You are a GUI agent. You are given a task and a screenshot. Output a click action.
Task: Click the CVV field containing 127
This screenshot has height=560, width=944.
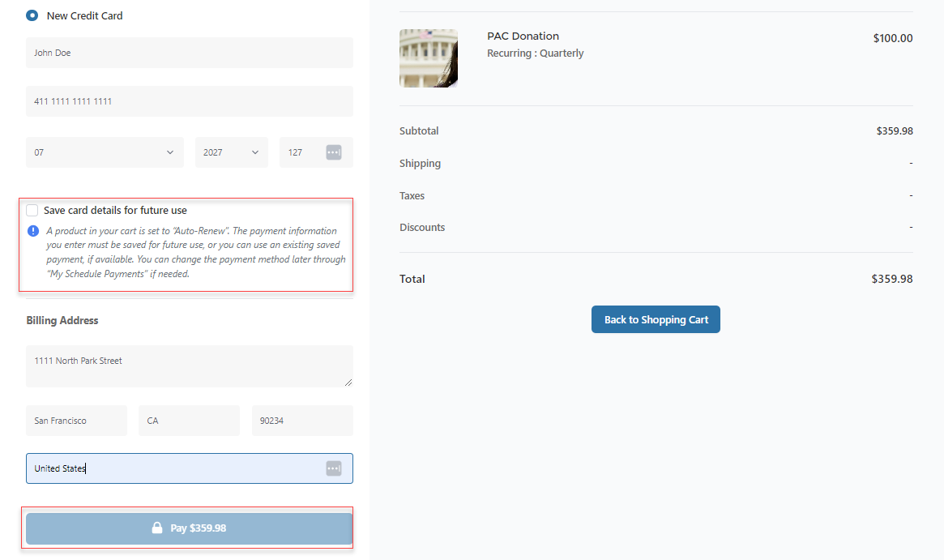[301, 152]
